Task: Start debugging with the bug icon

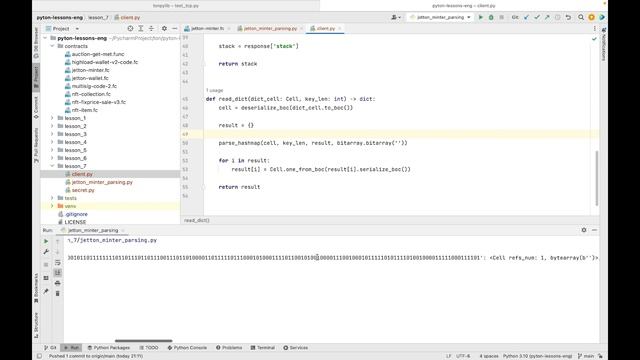Action: (x=491, y=17)
